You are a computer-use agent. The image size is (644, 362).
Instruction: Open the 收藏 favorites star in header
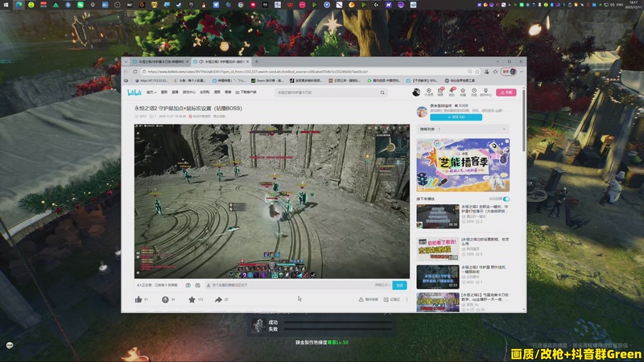tap(463, 92)
